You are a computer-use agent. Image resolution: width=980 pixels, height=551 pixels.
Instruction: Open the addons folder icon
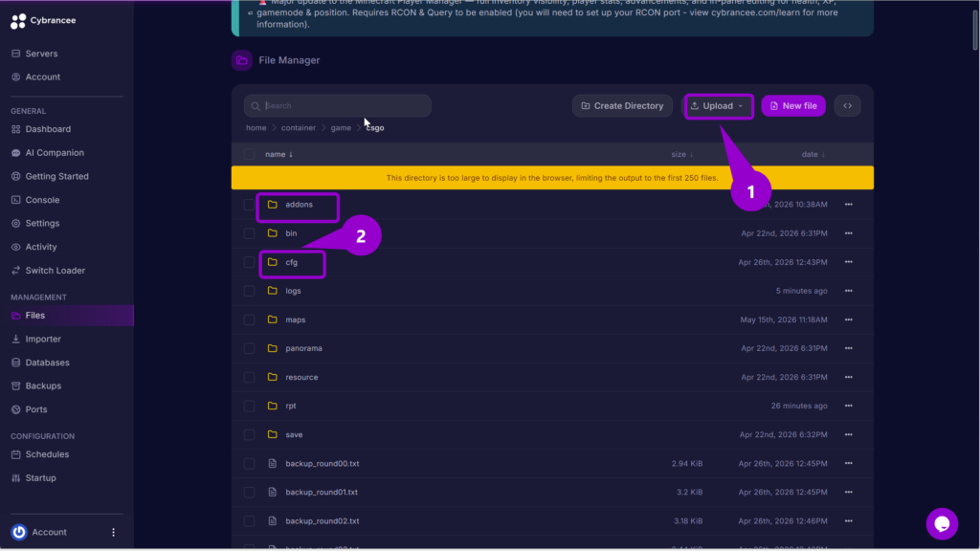pos(273,205)
